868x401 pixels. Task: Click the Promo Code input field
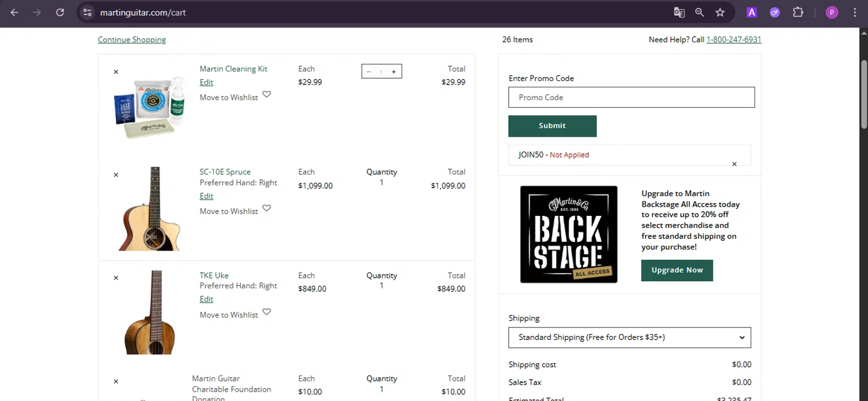(x=631, y=97)
